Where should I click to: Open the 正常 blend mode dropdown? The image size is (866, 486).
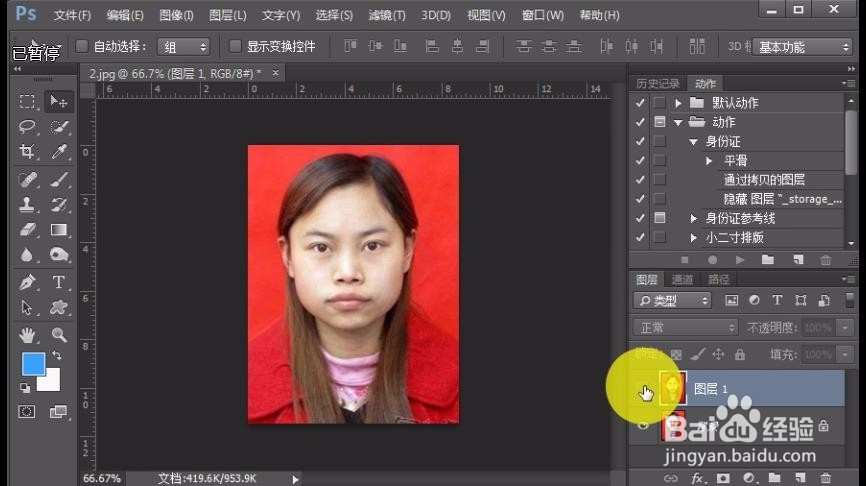click(685, 328)
